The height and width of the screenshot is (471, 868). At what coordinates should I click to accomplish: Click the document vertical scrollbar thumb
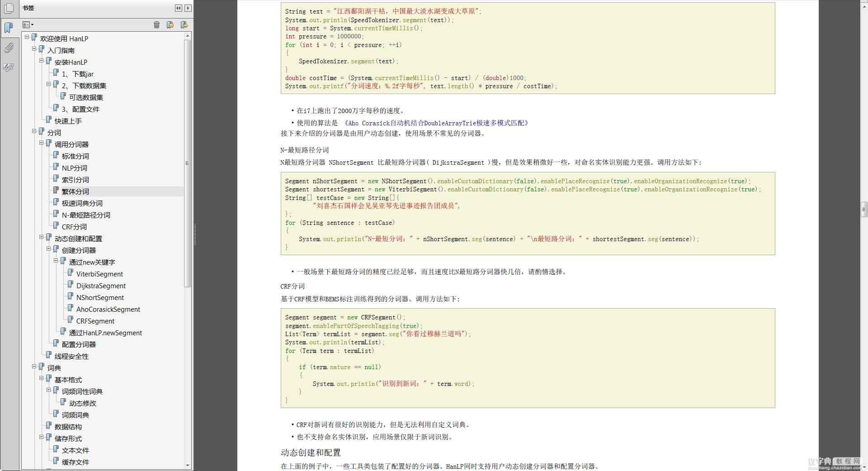click(x=864, y=209)
